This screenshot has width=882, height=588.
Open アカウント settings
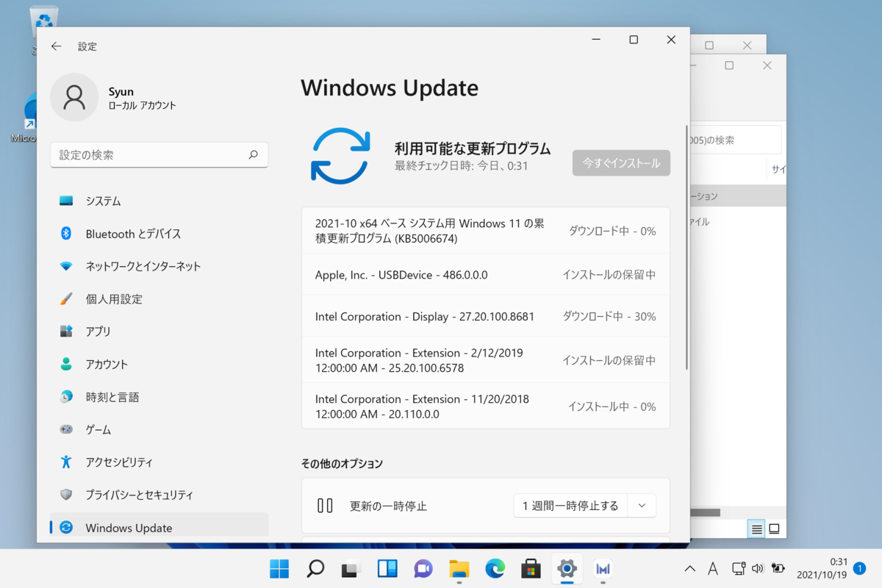[159, 365]
